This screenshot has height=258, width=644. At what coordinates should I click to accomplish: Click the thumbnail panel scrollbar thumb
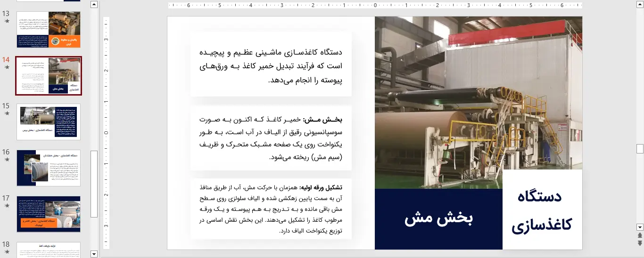click(94, 184)
